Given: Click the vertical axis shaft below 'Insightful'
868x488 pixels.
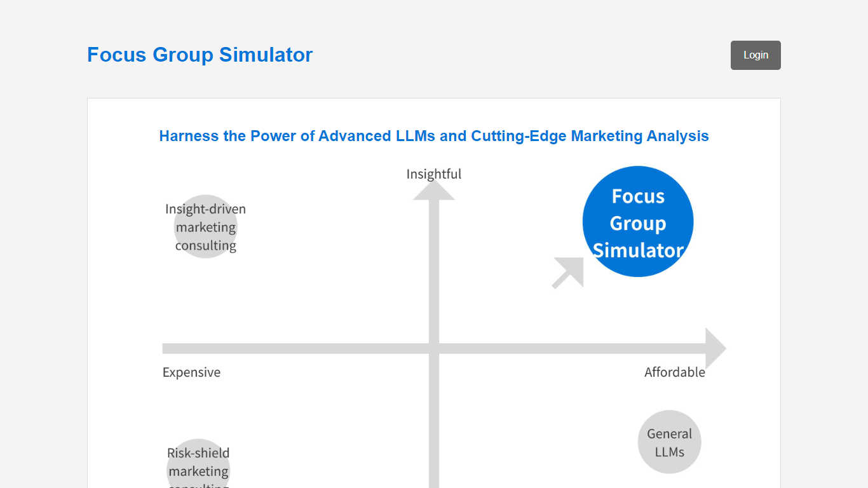Looking at the screenshot, I should (x=434, y=267).
